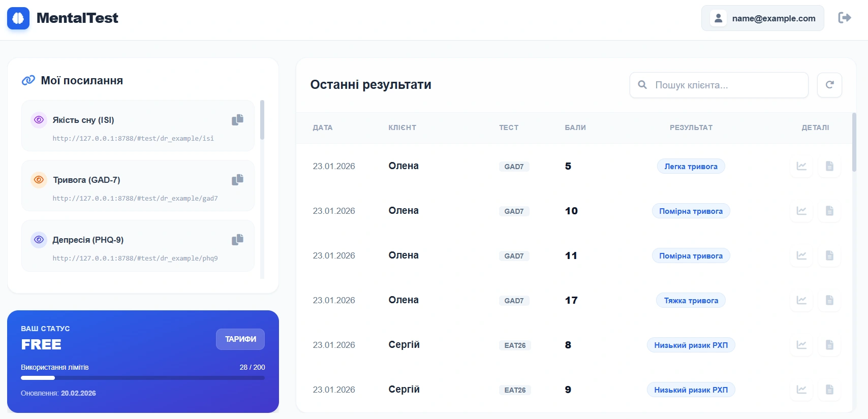Open the gad7 test URL link
The height and width of the screenshot is (419, 868).
pyautogui.click(x=135, y=198)
